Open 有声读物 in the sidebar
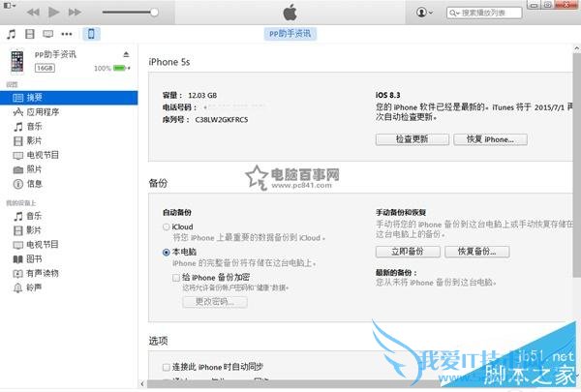The width and height of the screenshot is (581, 392). (43, 274)
